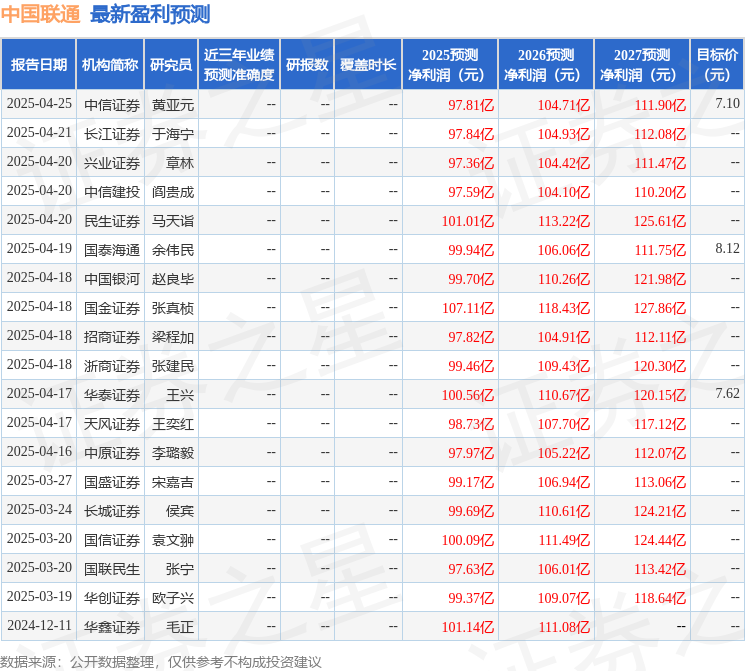Click date 2024-12-11 in last row

[x=39, y=625]
